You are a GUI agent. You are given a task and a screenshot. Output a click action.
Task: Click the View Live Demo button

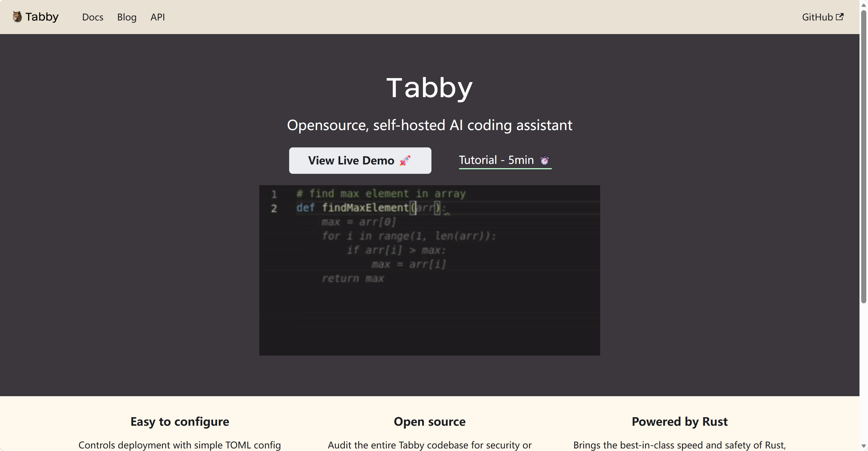click(x=360, y=161)
